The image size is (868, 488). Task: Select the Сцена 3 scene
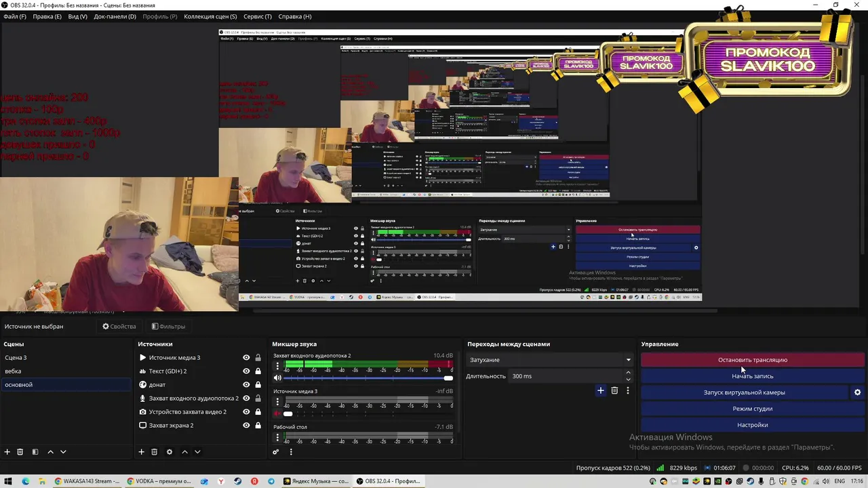[65, 358]
